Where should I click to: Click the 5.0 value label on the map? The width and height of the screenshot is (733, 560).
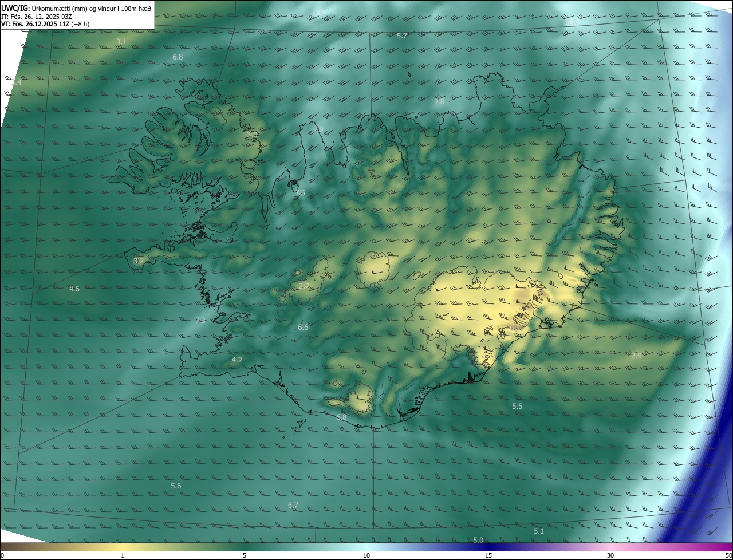[478, 541]
